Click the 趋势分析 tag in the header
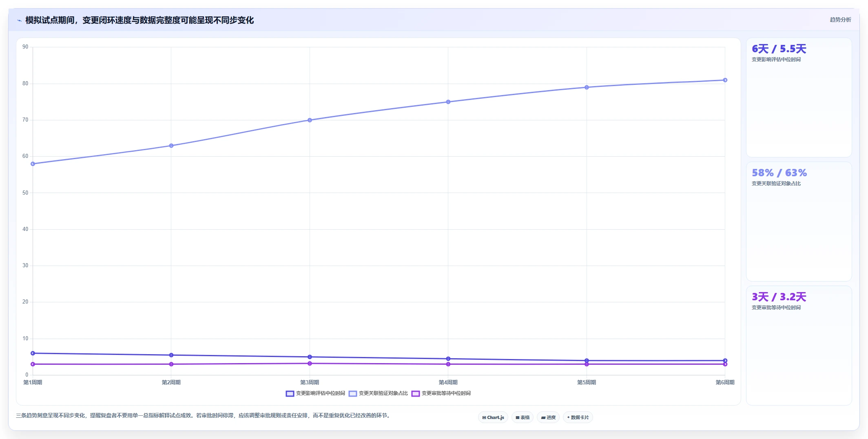This screenshot has width=868, height=439. (x=840, y=20)
